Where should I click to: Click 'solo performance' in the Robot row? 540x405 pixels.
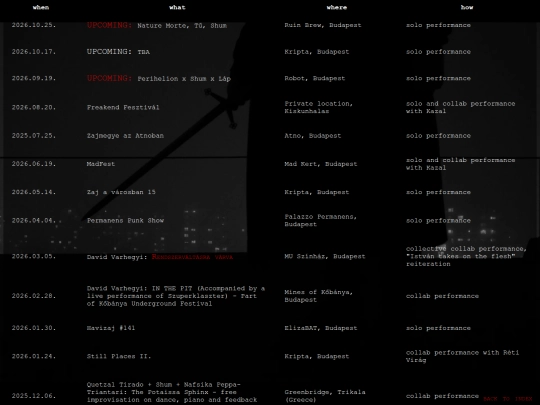[438, 78]
